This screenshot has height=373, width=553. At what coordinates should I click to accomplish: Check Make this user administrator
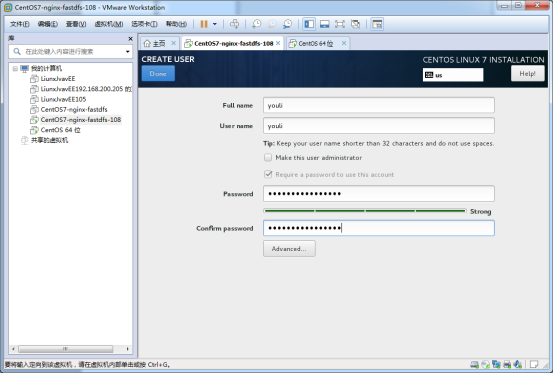point(268,158)
